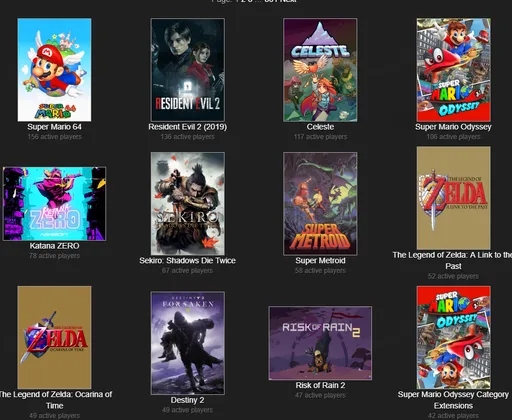Follow the Super Mario 64 title link

tap(54, 127)
